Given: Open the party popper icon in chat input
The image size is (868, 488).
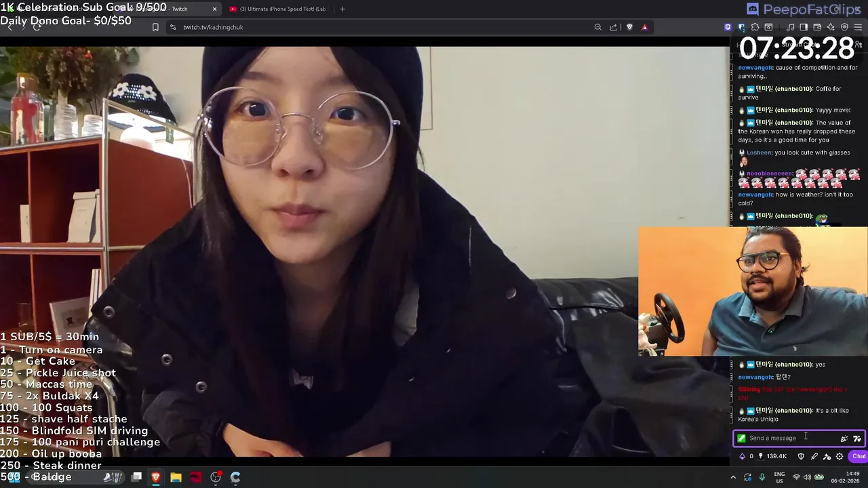Looking at the screenshot, I should click(844, 439).
